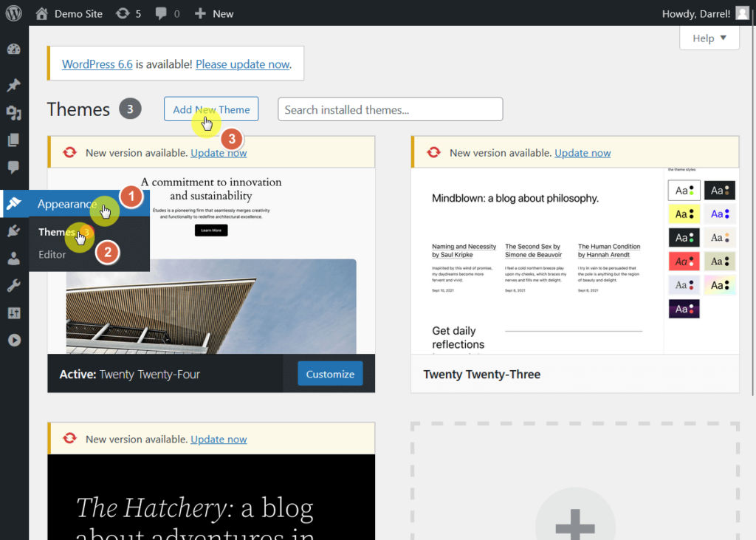Open Posts via sidebar pushpin icon

14,85
